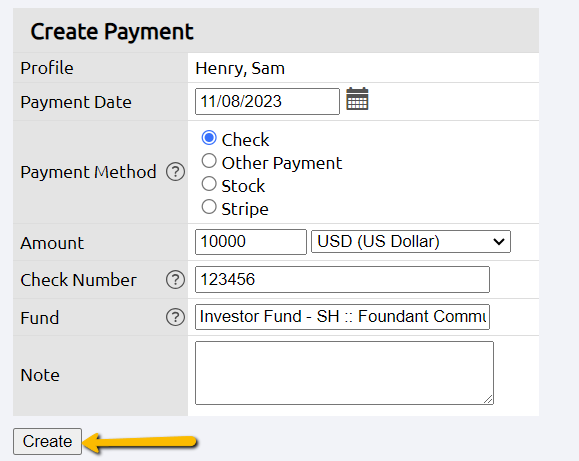Click the Note label

point(40,375)
